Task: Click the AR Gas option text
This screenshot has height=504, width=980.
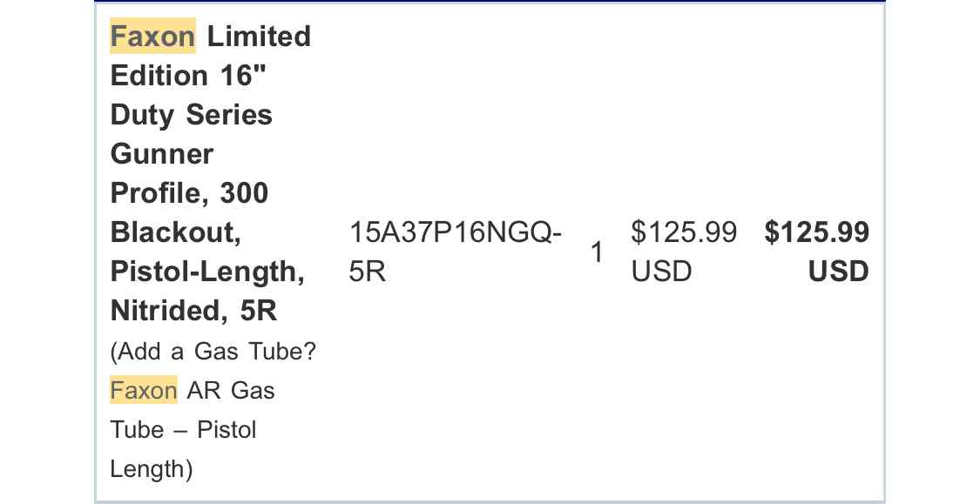Action: [231, 390]
